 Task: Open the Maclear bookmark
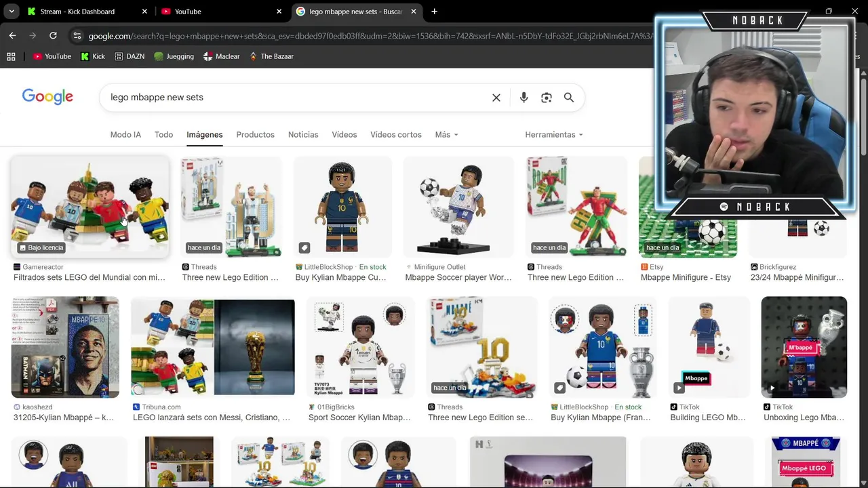(222, 56)
